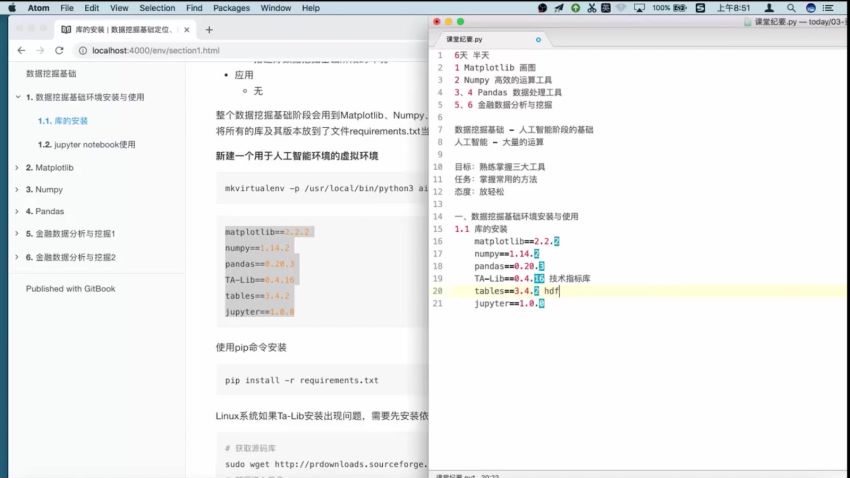Open the View menu
850x478 pixels.
(119, 8)
